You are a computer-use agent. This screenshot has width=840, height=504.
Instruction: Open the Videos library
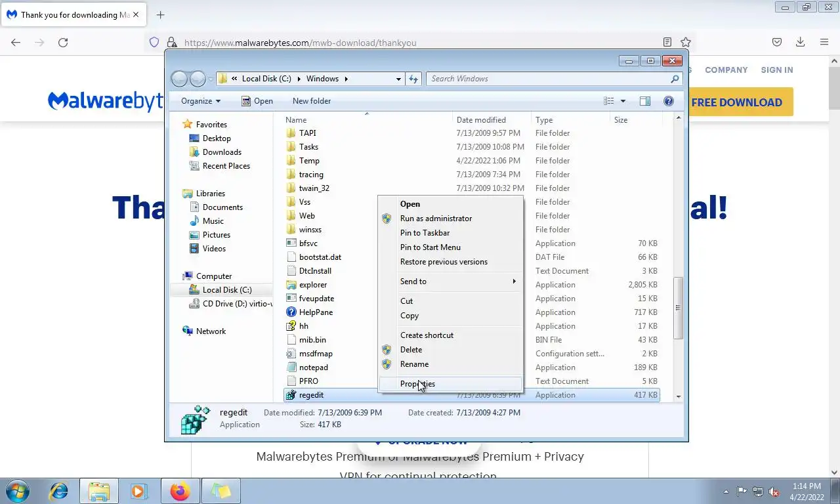[207, 249]
